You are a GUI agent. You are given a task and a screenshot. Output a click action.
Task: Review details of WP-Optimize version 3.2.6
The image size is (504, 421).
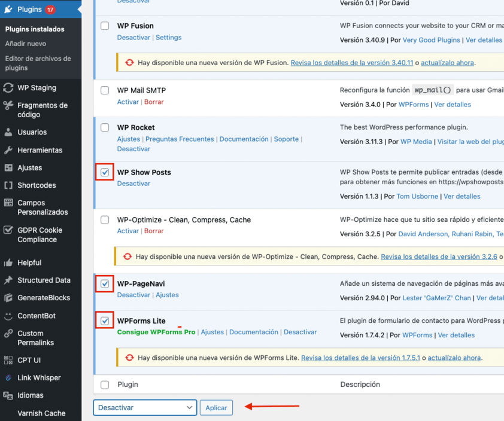pyautogui.click(x=439, y=257)
